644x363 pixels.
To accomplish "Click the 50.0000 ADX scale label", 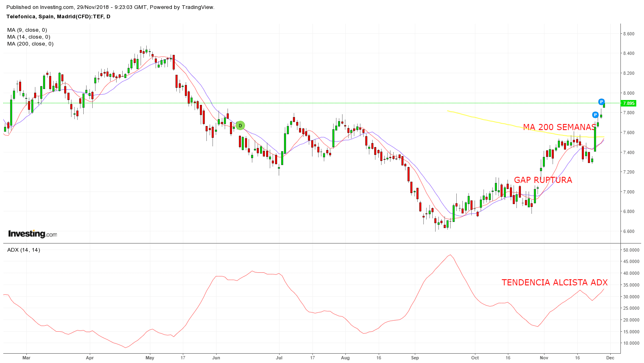I will click(x=631, y=250).
